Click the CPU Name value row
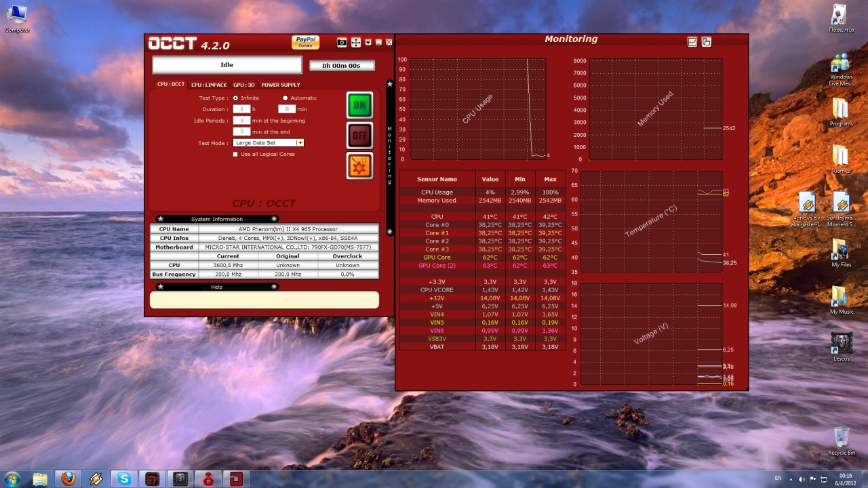This screenshot has width=868, height=488. coord(288,229)
